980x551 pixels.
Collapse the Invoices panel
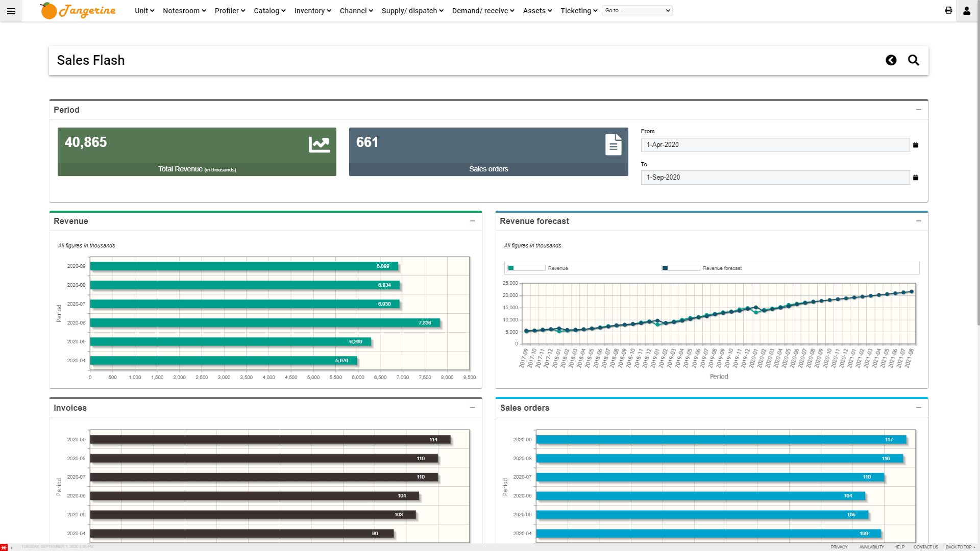click(473, 408)
